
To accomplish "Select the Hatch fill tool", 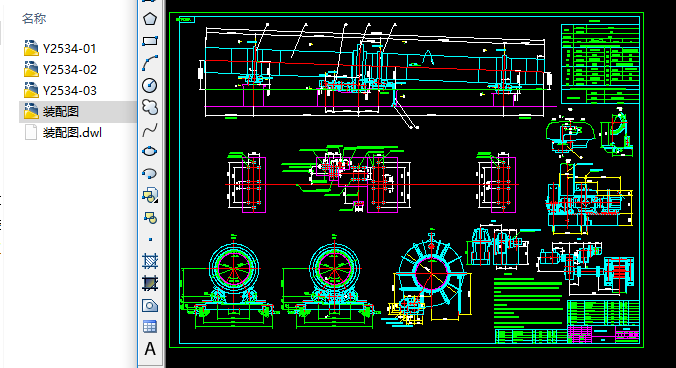I will click(x=150, y=261).
